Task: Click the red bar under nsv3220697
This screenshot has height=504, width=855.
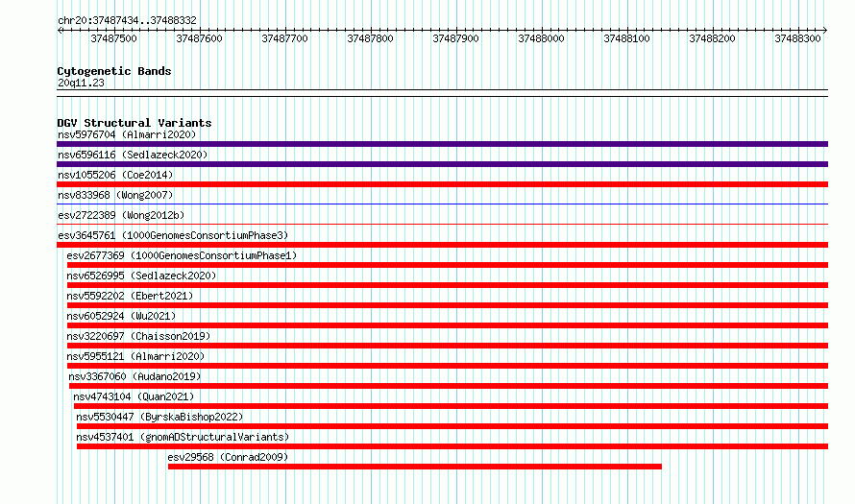Action: click(448, 346)
